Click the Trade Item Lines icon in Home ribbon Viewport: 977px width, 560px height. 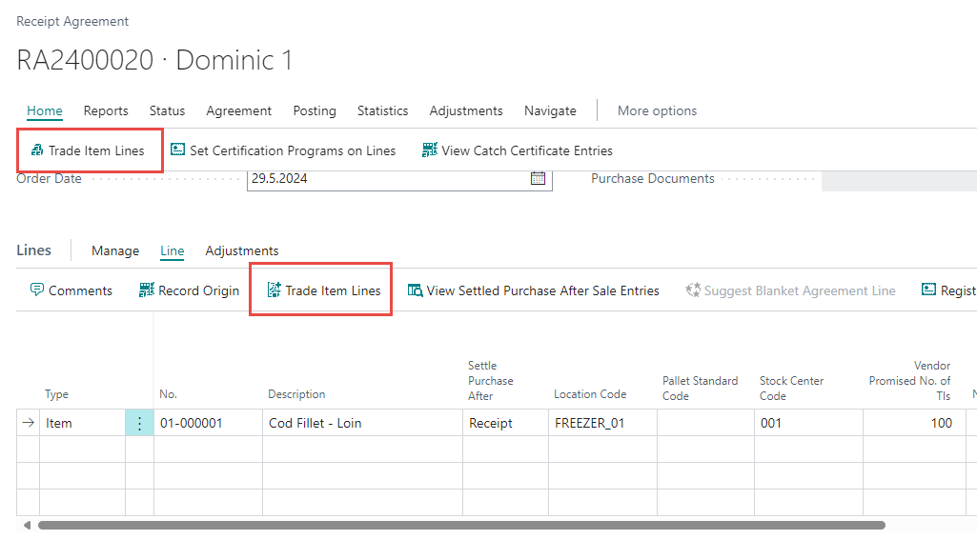tap(37, 150)
